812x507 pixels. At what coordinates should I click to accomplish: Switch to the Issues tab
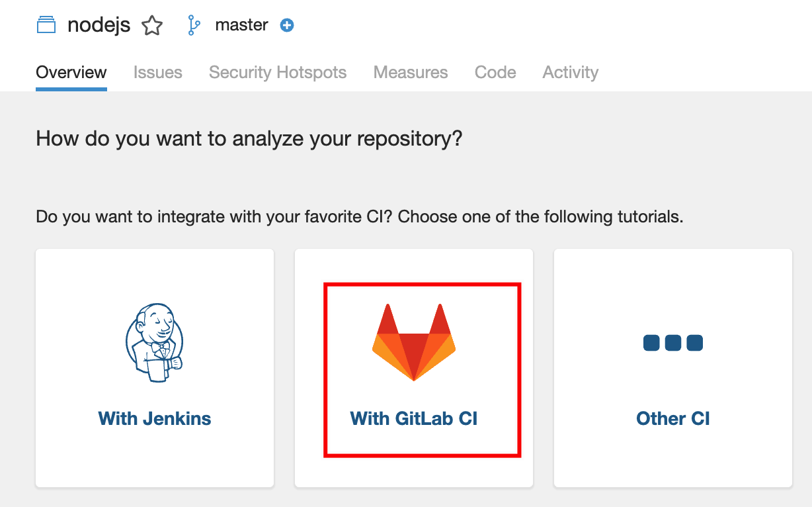[x=157, y=73]
